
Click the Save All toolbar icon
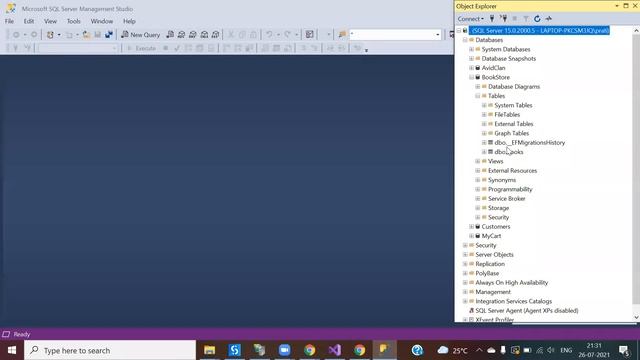(x=109, y=35)
